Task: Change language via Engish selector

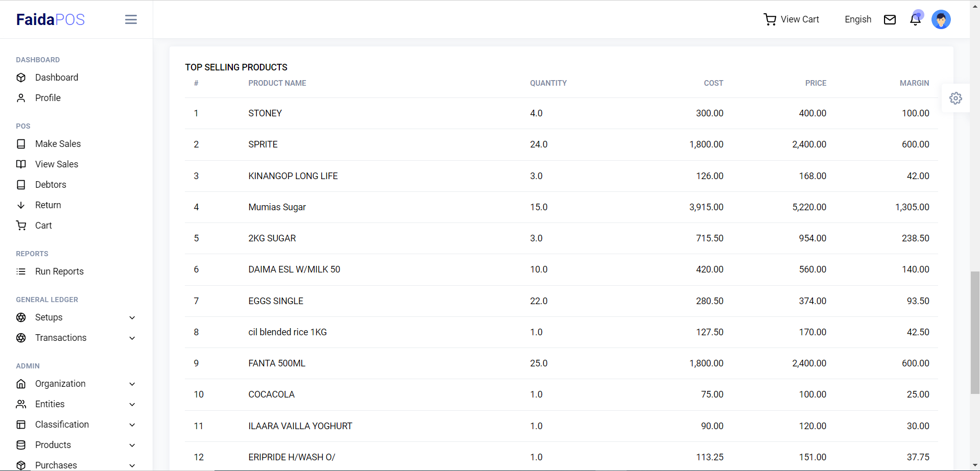Action: [857, 19]
